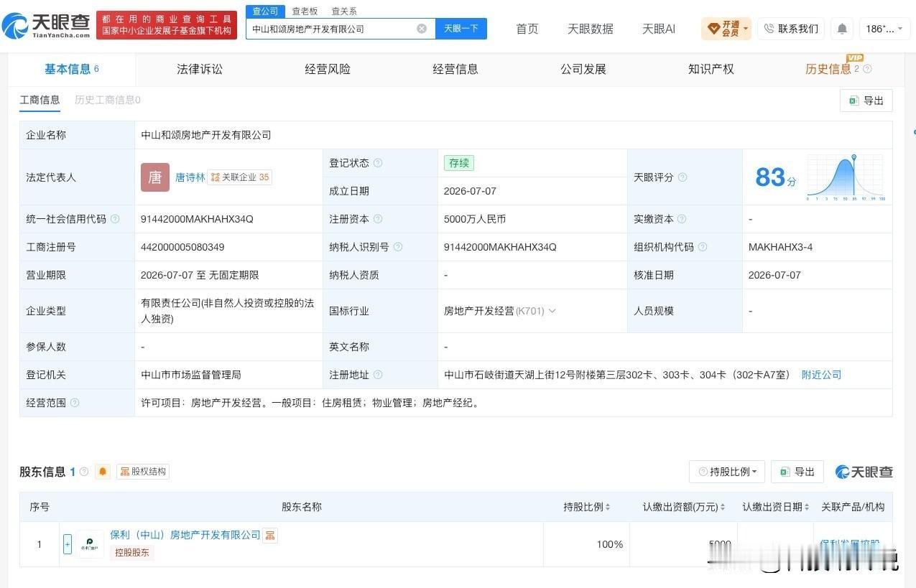Click the TianYanCha logo
Screen dimensions: 916x588
coord(46,25)
